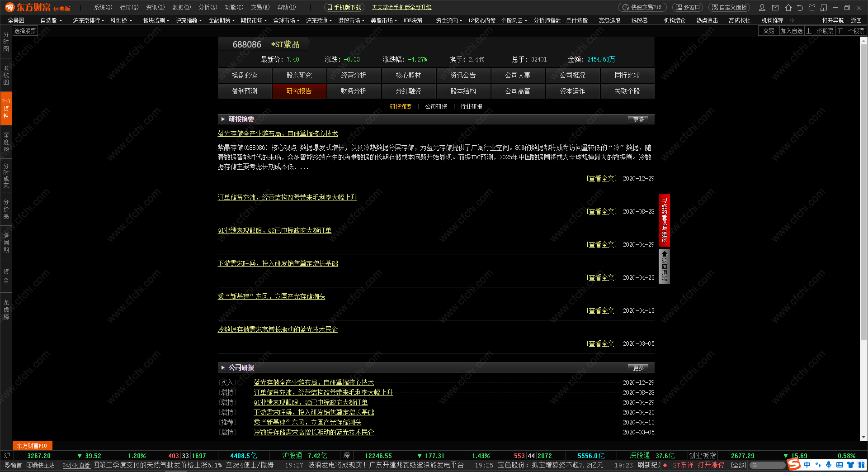Open the 天天基金手机版全新升级 link

pyautogui.click(x=401, y=7)
